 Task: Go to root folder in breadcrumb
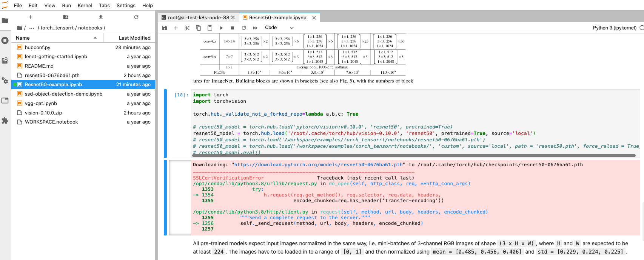click(20, 28)
